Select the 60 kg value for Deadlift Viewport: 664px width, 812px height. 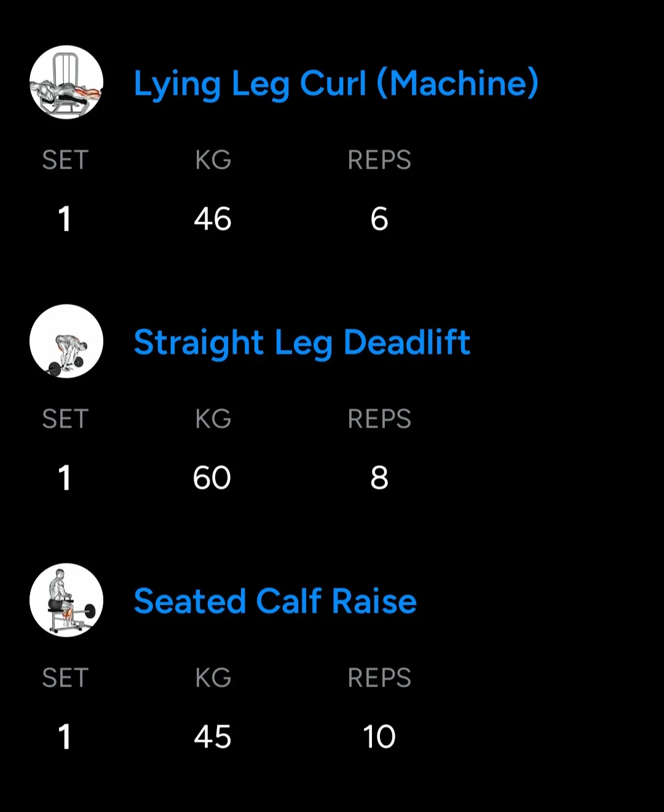click(x=212, y=478)
